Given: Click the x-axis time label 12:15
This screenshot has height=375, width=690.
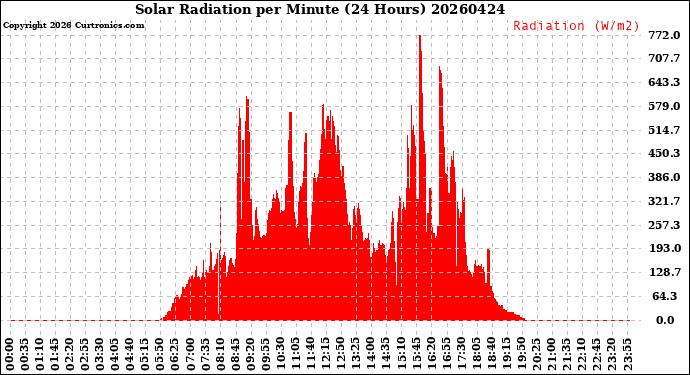Looking at the screenshot, I should pos(327,355).
